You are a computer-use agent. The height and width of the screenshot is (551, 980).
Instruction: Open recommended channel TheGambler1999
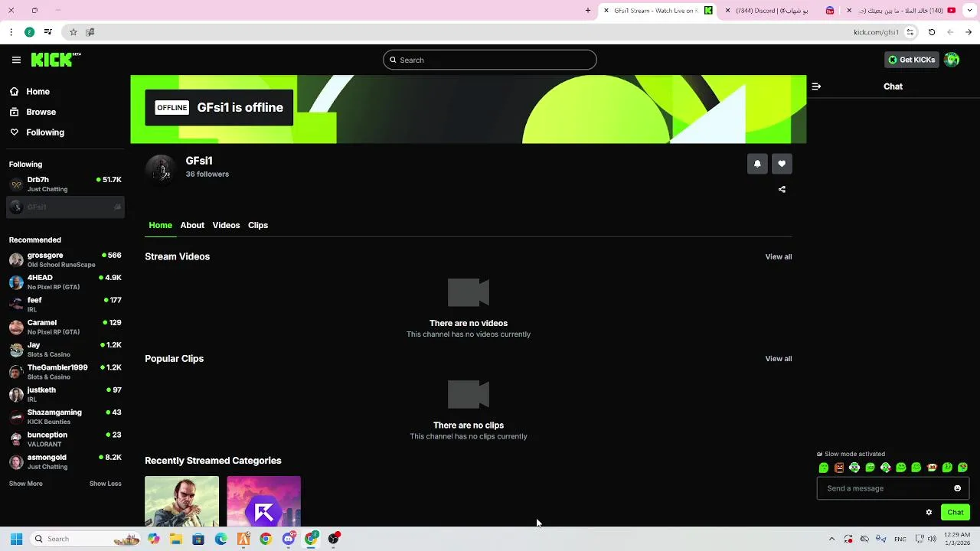coord(65,372)
